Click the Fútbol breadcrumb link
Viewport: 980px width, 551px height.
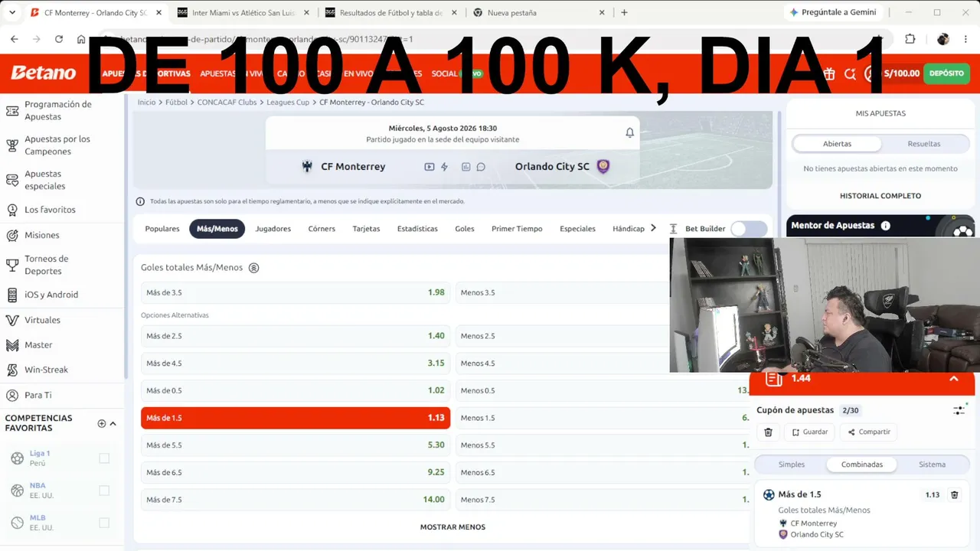point(176,103)
